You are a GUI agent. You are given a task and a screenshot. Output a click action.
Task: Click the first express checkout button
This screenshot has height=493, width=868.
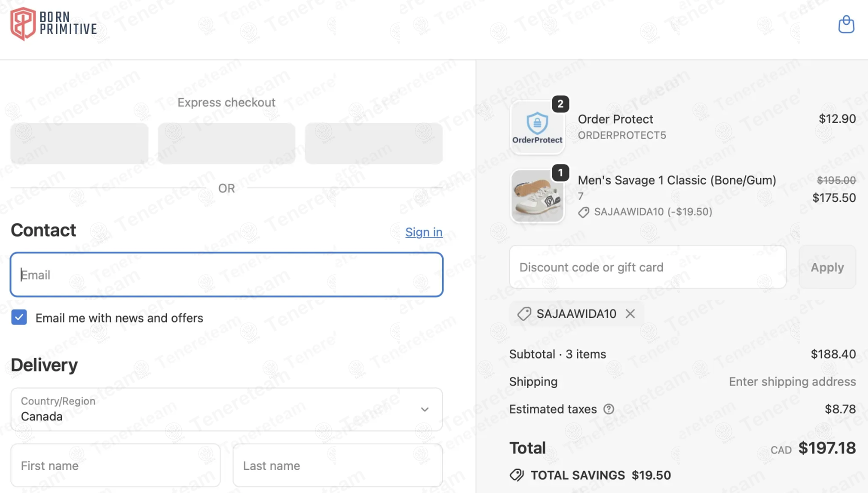point(79,143)
